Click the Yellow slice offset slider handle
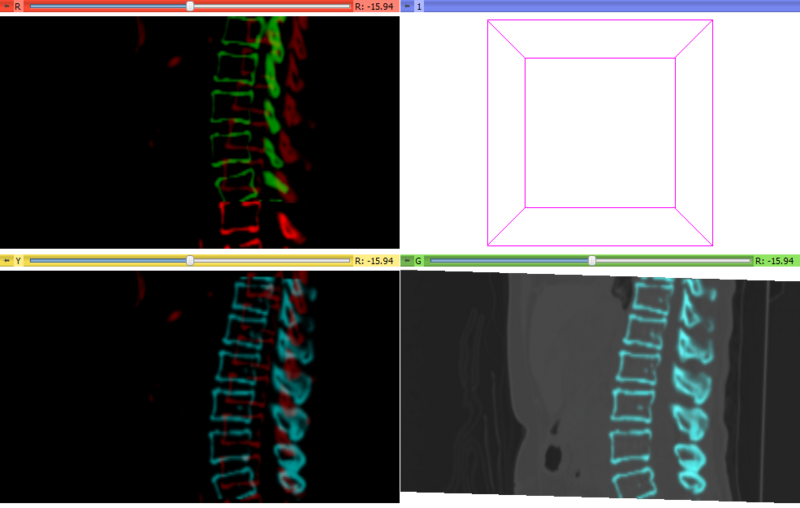This screenshot has width=800, height=508. 190,260
